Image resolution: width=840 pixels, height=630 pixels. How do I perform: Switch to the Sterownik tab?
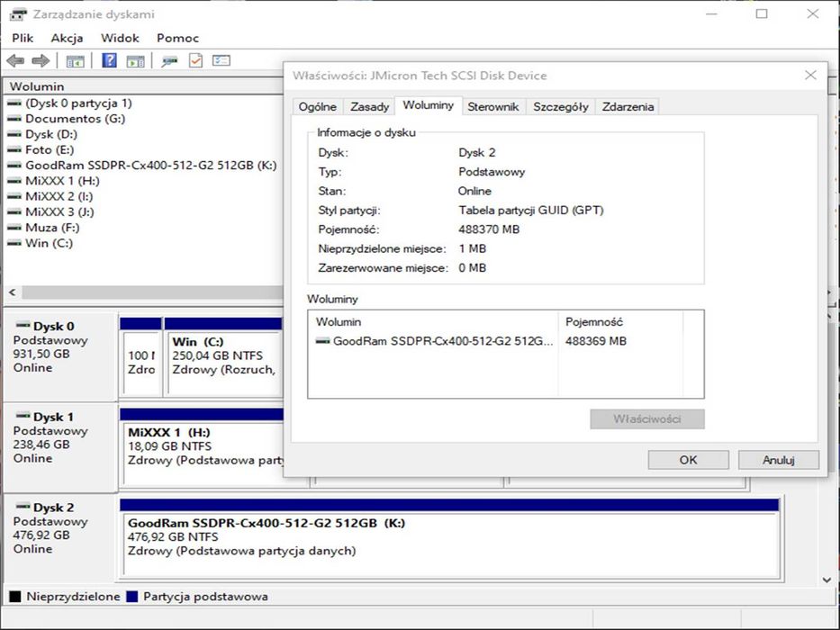(x=492, y=106)
